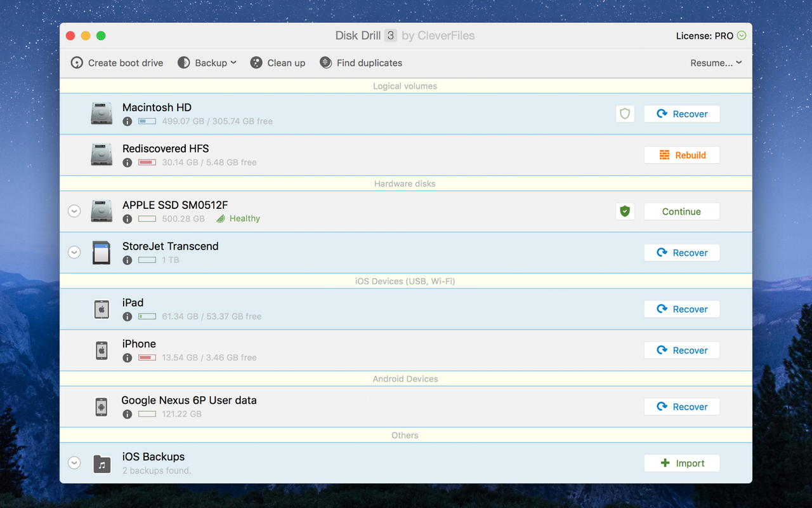Image resolution: width=812 pixels, height=508 pixels.
Task: Click the iPad device icon
Action: (x=101, y=309)
